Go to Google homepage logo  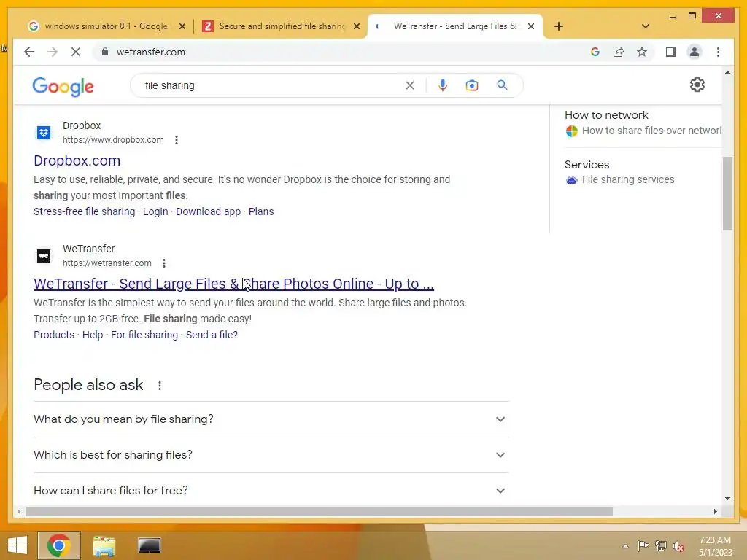63,87
